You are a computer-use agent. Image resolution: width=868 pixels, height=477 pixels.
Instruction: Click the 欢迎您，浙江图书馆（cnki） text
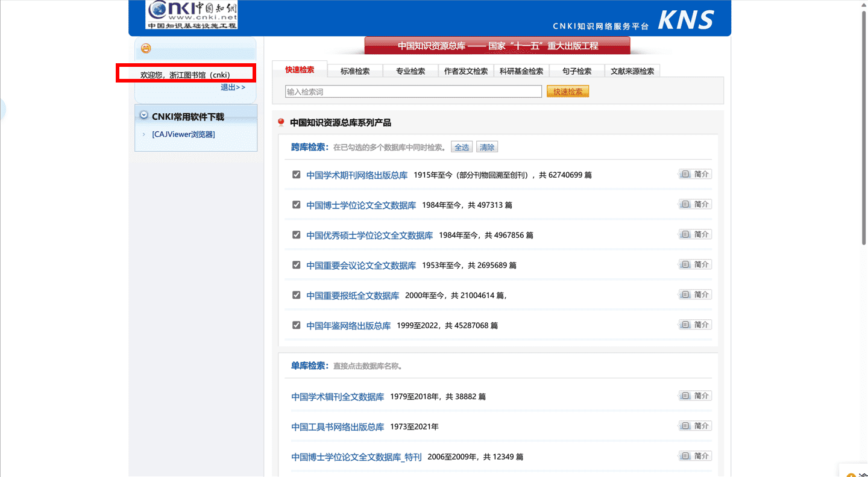pos(185,75)
